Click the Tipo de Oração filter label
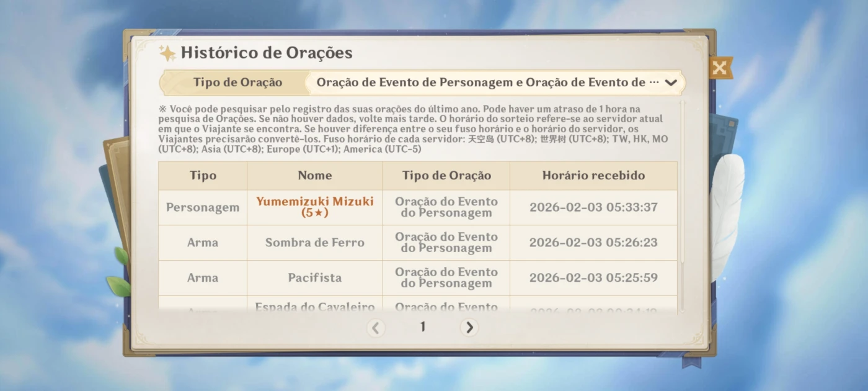This screenshot has height=391, width=868. pyautogui.click(x=237, y=83)
